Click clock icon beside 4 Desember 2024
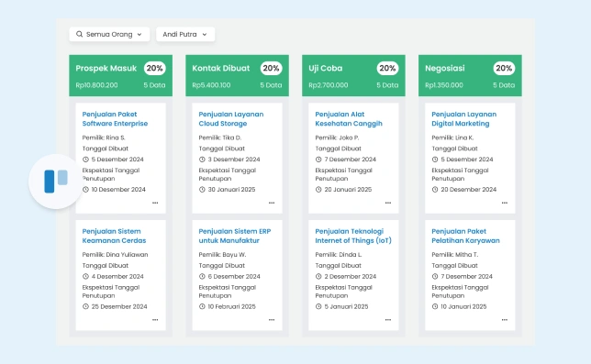591x364 pixels. 85,276
